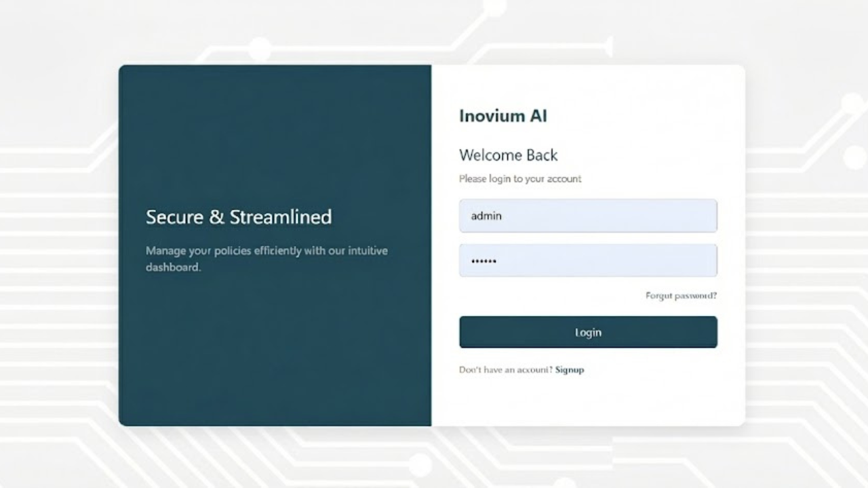Click the word 'dashboard.' in the left panel
Viewport: 868px width, 488px height.
point(173,268)
